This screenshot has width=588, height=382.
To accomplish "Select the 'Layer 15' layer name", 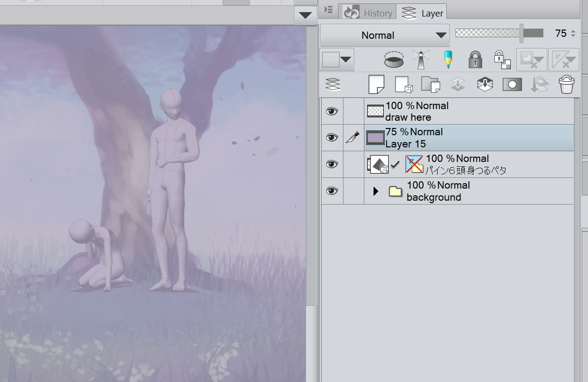I will pyautogui.click(x=406, y=144).
